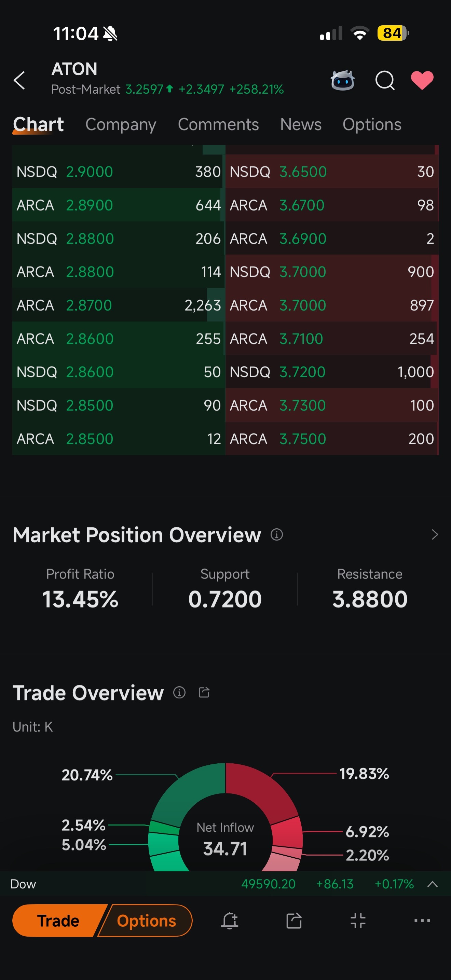This screenshot has height=980, width=451.
Task: Switch to the Company tab
Action: click(x=121, y=124)
